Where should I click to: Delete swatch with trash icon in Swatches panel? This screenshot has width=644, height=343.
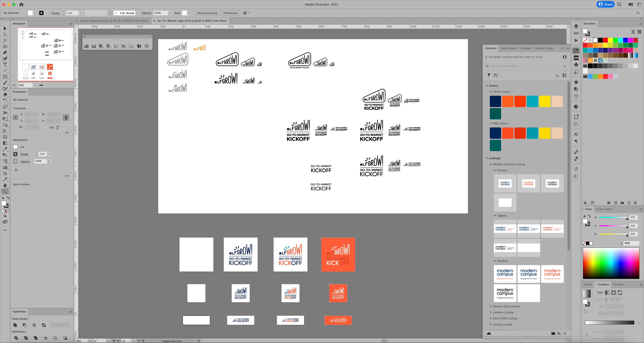click(635, 203)
